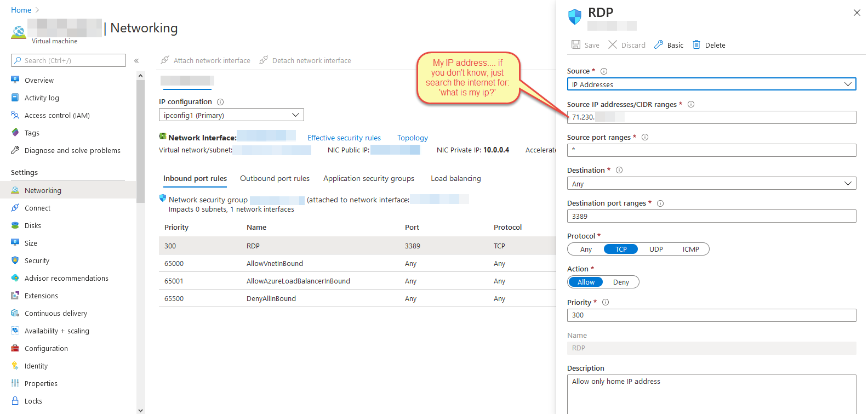Collapse the sidebar menu with chevron
The width and height of the screenshot is (868, 414).
[x=136, y=61]
